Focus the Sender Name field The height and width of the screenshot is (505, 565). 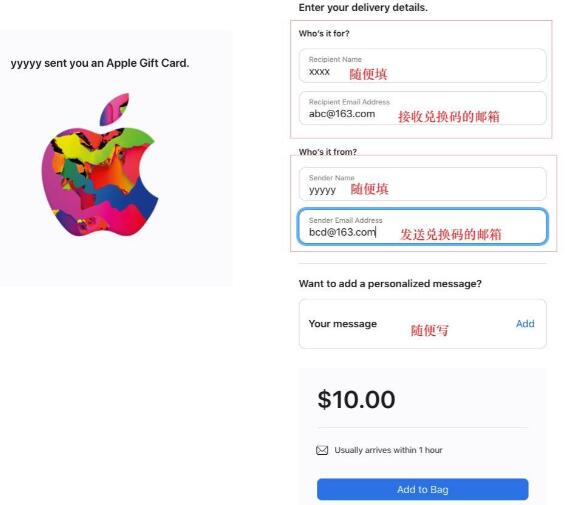[x=422, y=184]
